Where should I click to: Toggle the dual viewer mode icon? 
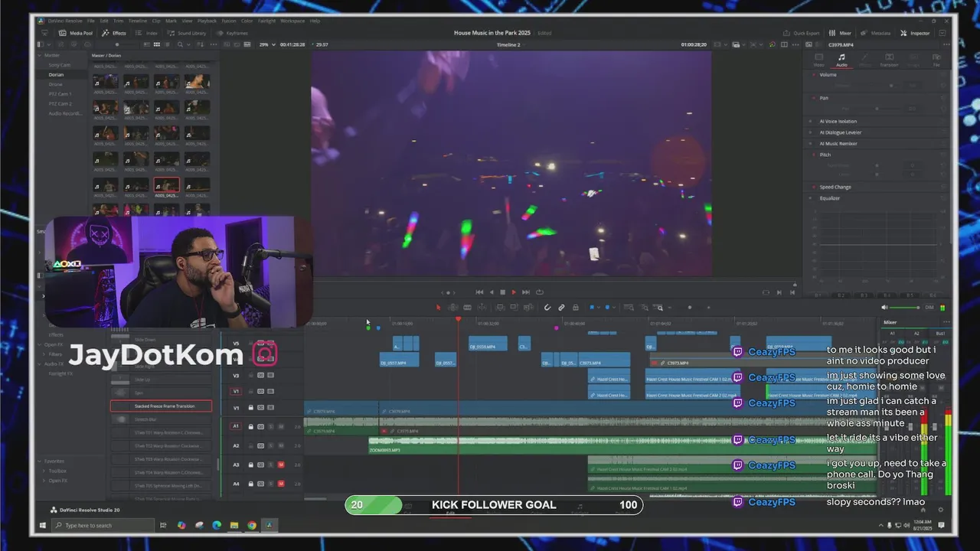point(784,44)
